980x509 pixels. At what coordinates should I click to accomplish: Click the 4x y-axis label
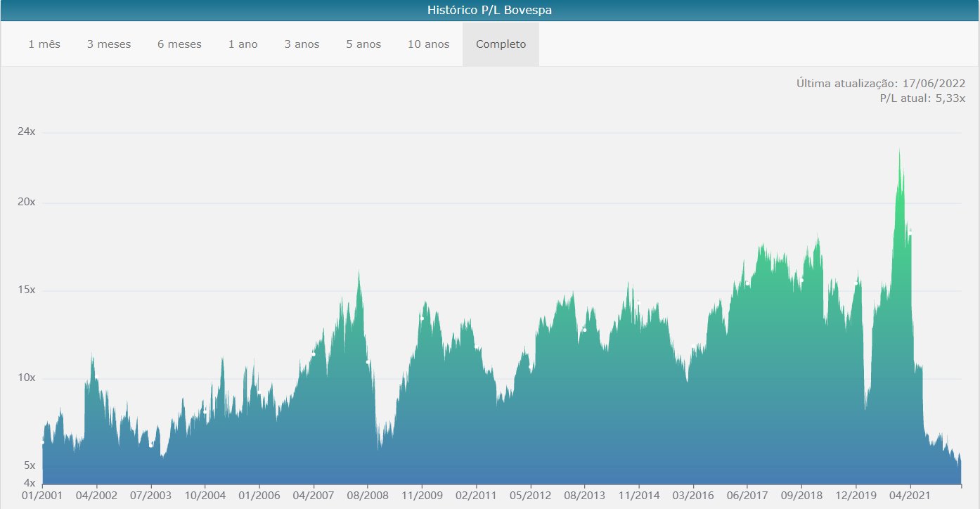(30, 483)
